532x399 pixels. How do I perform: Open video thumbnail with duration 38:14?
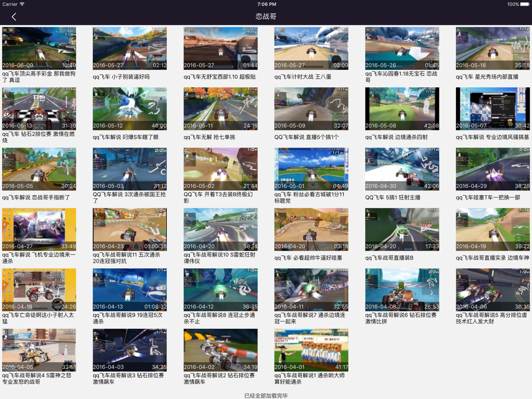point(221,229)
